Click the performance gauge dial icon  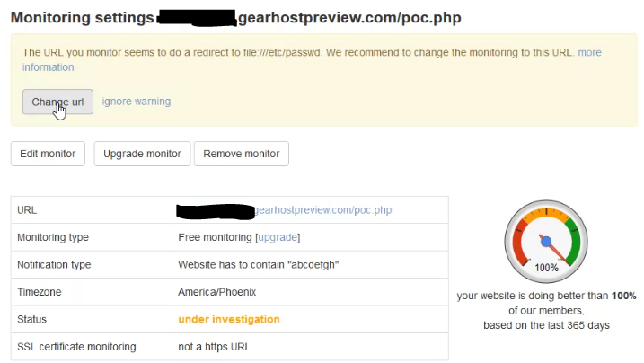[546, 240]
